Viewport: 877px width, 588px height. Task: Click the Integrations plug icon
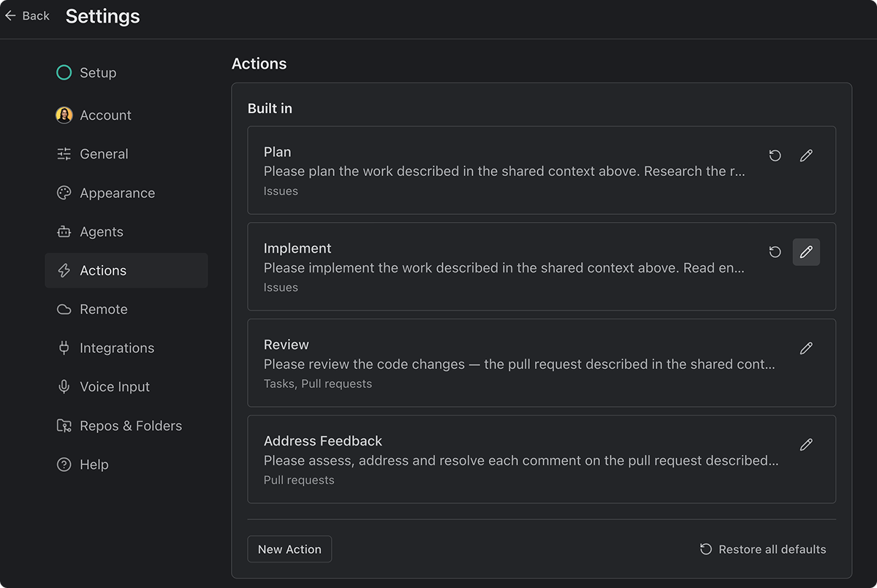coord(64,348)
